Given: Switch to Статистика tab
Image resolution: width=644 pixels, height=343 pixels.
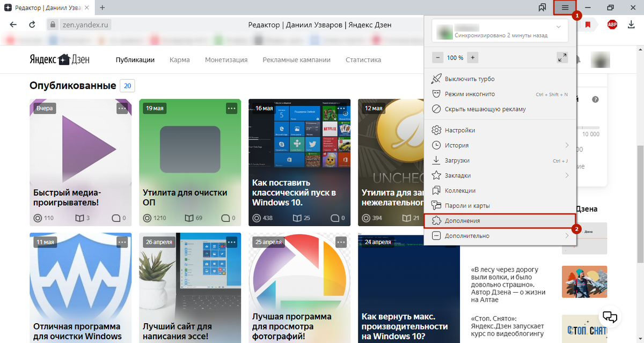Looking at the screenshot, I should click(x=363, y=60).
